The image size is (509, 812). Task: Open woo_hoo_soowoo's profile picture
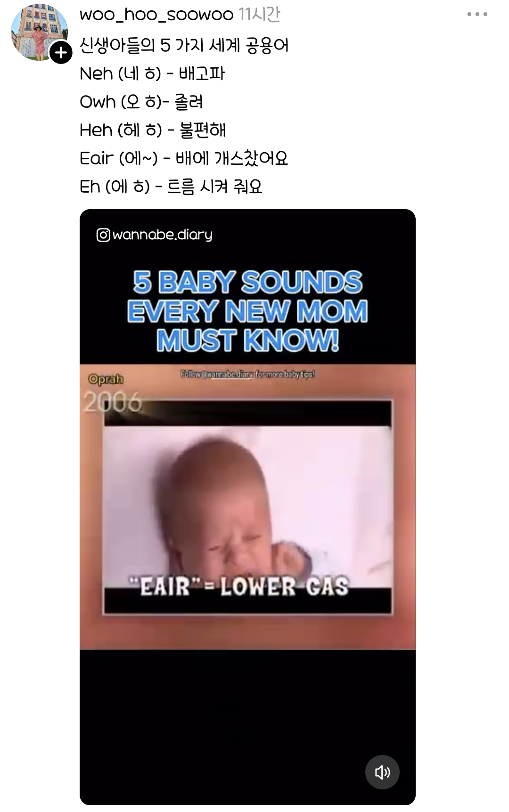[x=39, y=32]
